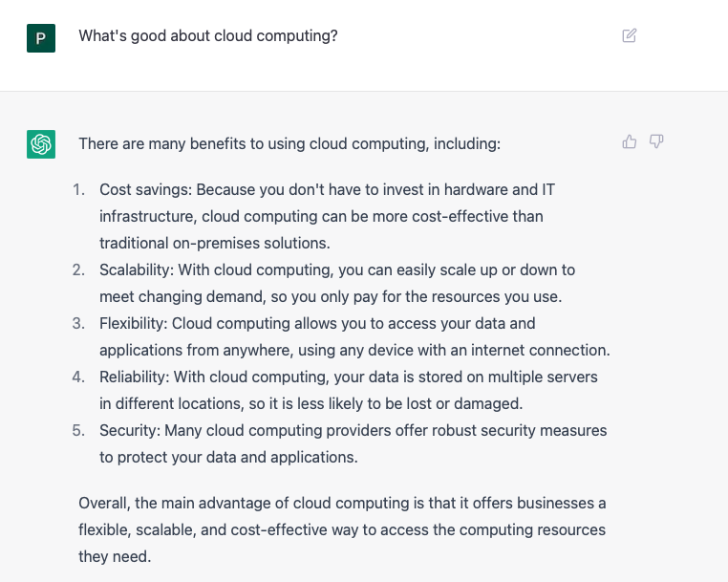Click the text "to protect your data and applications"
This screenshot has height=582, width=728.
(x=227, y=457)
